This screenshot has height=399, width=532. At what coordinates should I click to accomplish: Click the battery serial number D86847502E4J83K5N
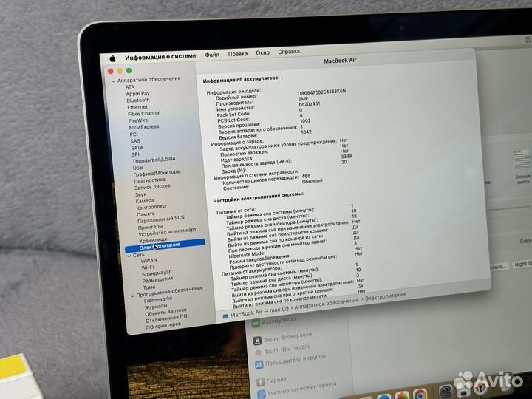(x=321, y=92)
